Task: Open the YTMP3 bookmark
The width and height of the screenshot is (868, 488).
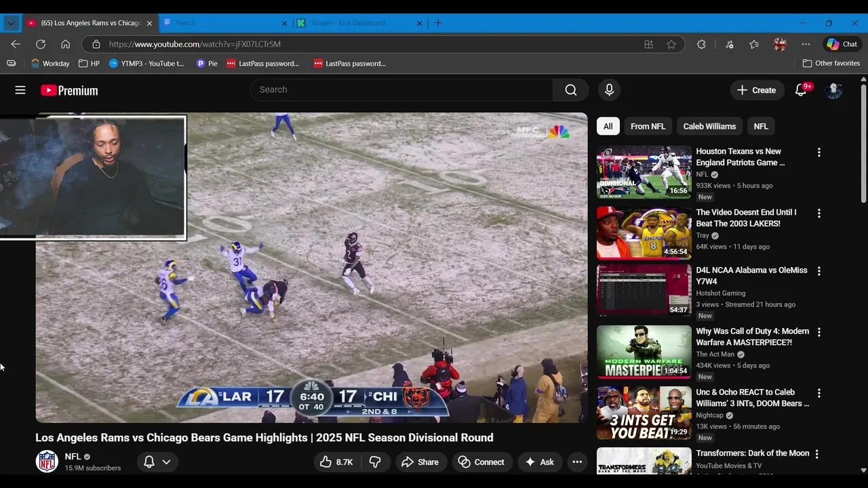Action: [146, 64]
